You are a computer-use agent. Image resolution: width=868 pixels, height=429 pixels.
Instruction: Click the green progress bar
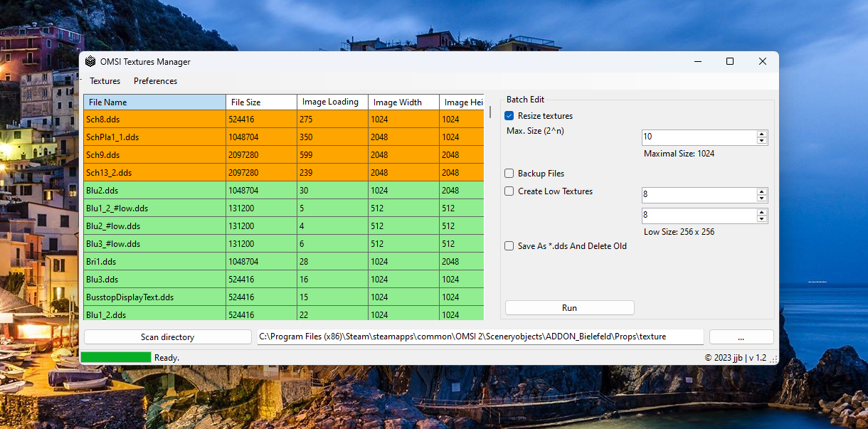coord(116,357)
